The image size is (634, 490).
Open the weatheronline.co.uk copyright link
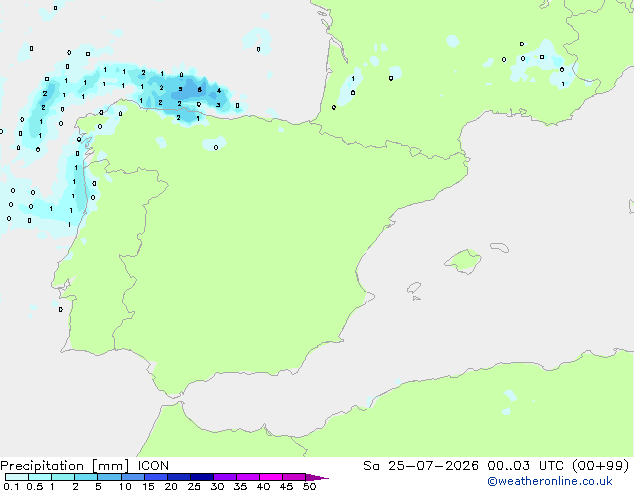coord(550,481)
